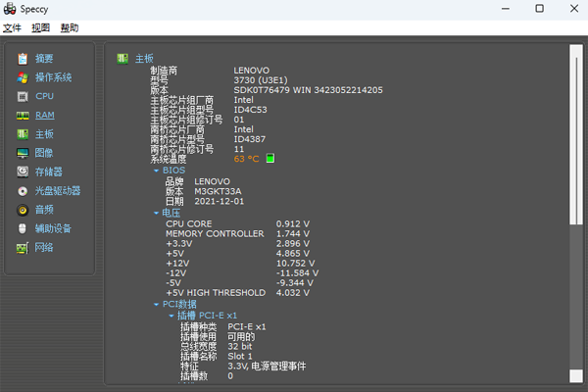The width and height of the screenshot is (588, 392).
Task: Click the +5V HIGH THRESHOLD label
Action: (x=216, y=293)
